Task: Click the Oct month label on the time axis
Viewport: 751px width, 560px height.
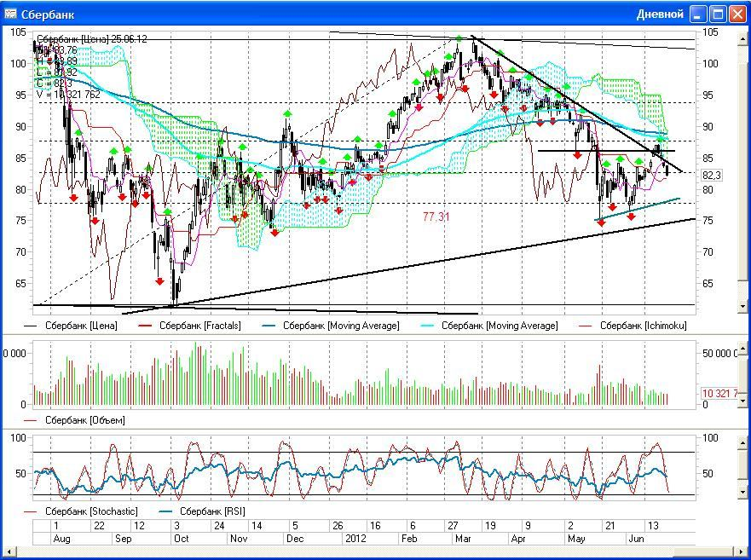Action: 182,539
